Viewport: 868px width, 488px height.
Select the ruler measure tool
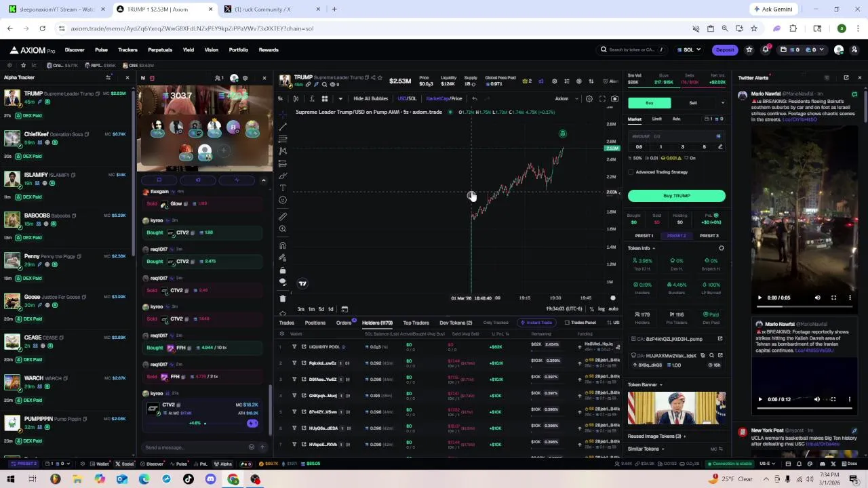coord(283,217)
